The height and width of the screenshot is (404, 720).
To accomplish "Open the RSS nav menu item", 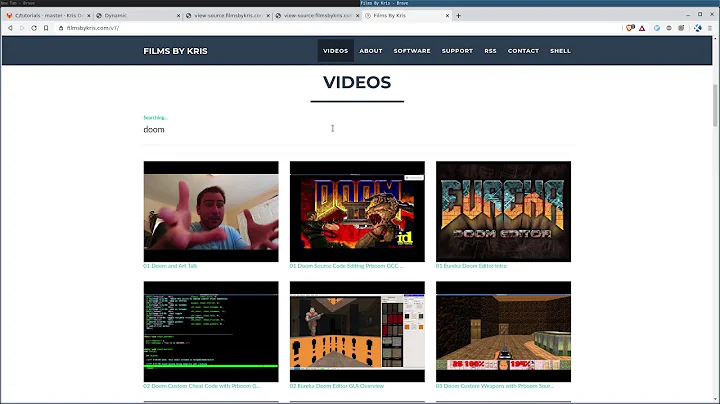I will (x=490, y=51).
